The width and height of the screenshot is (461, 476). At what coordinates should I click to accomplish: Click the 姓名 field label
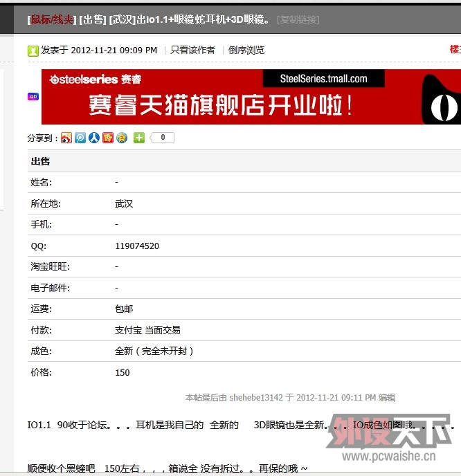pos(41,182)
